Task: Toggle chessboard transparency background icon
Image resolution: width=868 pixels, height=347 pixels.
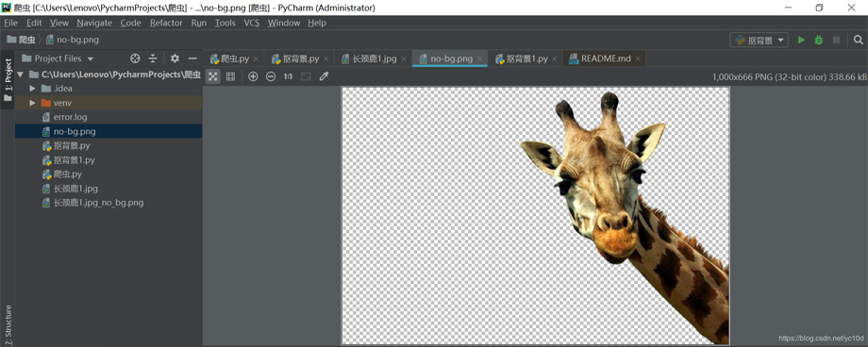Action: coord(212,76)
